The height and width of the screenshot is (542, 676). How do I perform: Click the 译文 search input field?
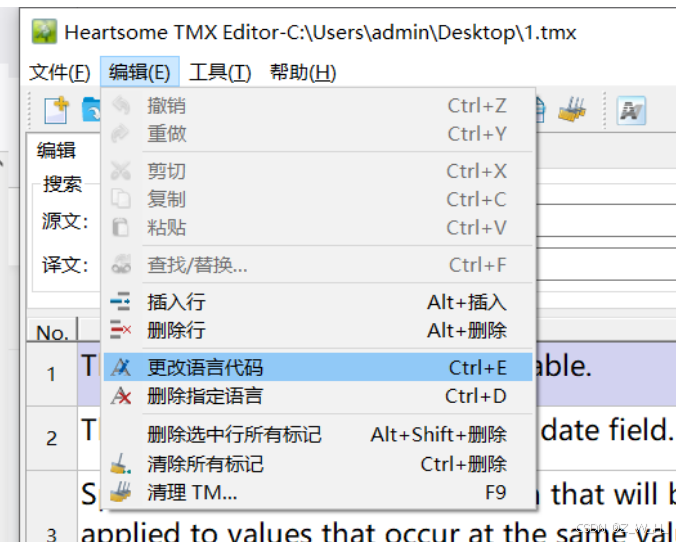(x=606, y=264)
